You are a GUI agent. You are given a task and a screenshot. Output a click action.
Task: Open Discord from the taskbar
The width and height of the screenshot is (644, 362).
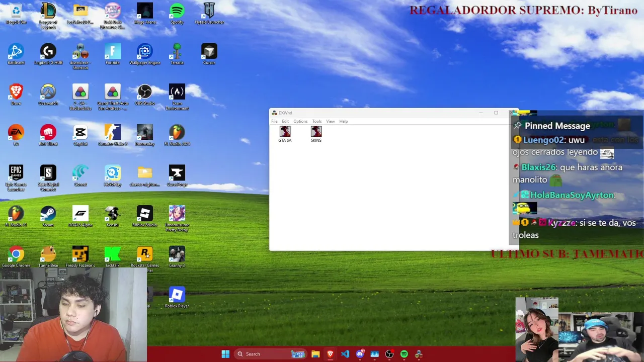point(360,354)
